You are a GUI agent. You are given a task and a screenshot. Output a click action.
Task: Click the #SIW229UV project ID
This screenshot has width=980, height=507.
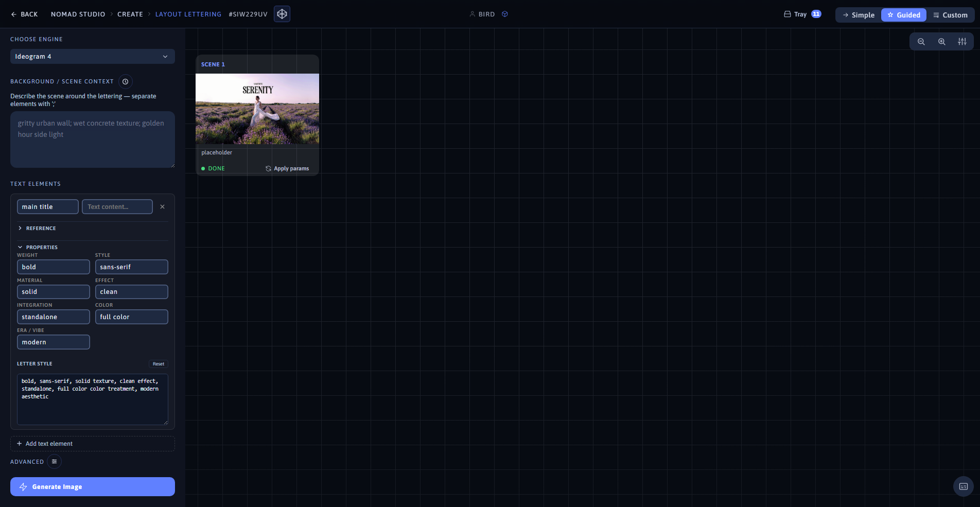point(248,14)
